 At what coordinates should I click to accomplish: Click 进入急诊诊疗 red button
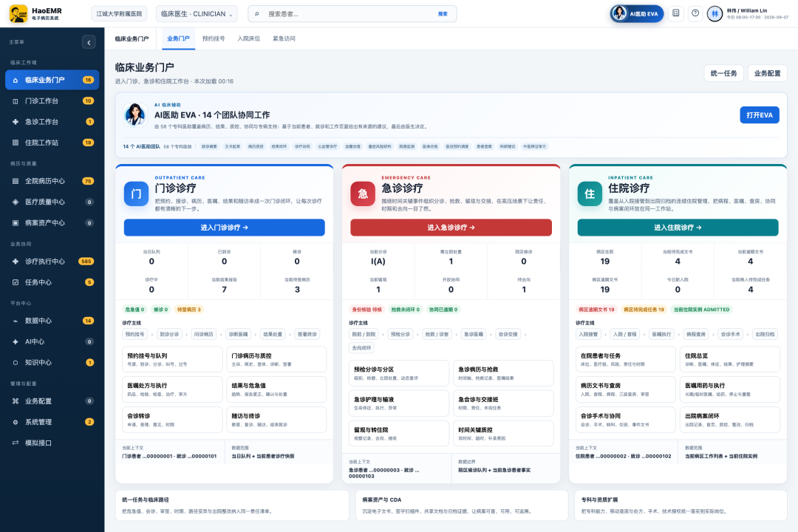click(x=451, y=228)
